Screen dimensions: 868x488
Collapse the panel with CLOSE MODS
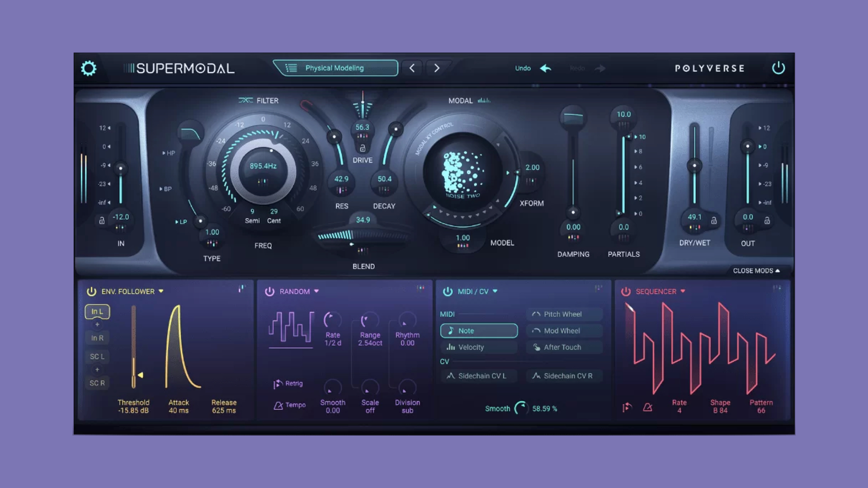[x=756, y=271]
